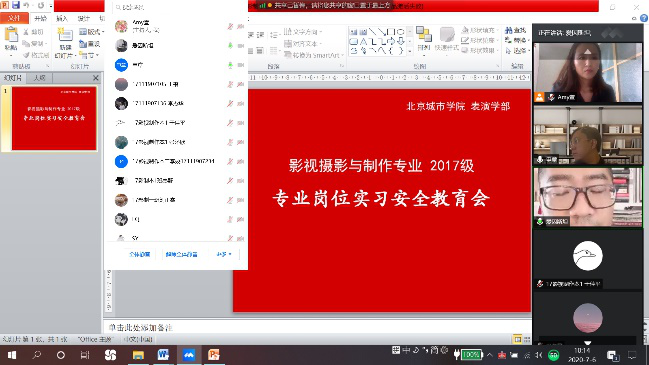Toggle the green microphone of second participant

click(230, 46)
